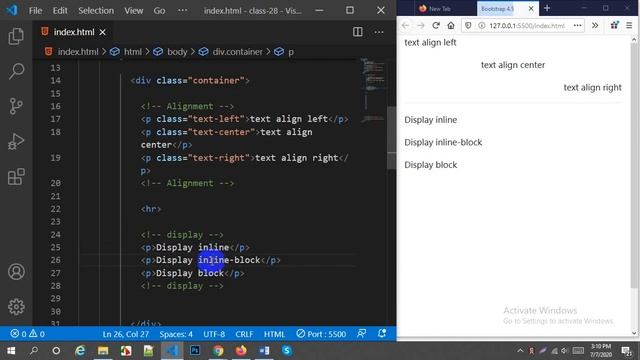Change encoding via UTF-8 status item
This screenshot has height=360, width=640.
[x=214, y=334]
